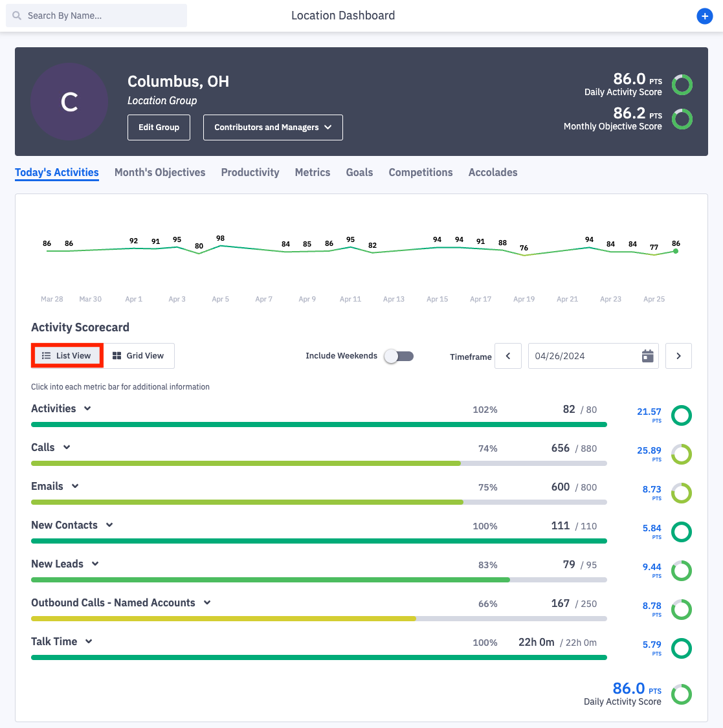Expand the New Leads metric chevron

point(95,564)
